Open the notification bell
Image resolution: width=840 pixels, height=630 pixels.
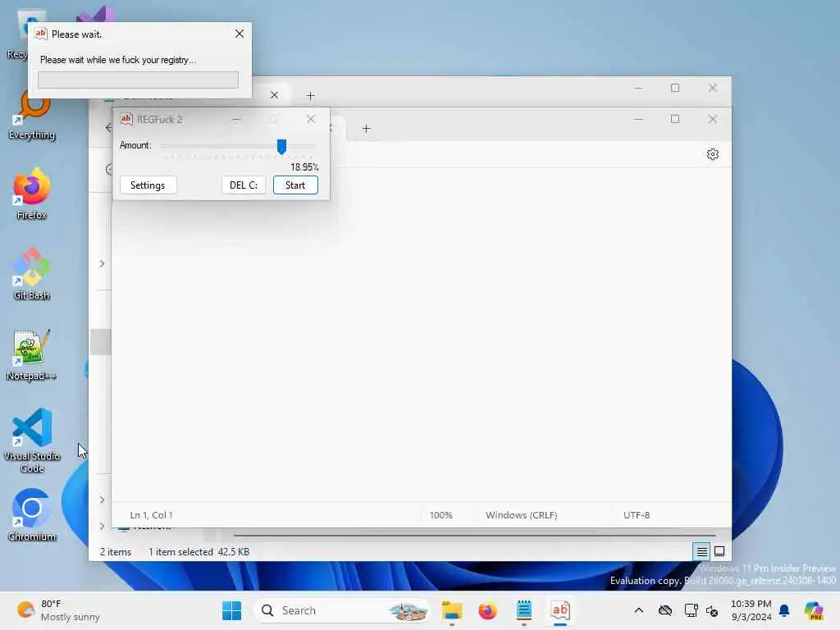(784, 610)
